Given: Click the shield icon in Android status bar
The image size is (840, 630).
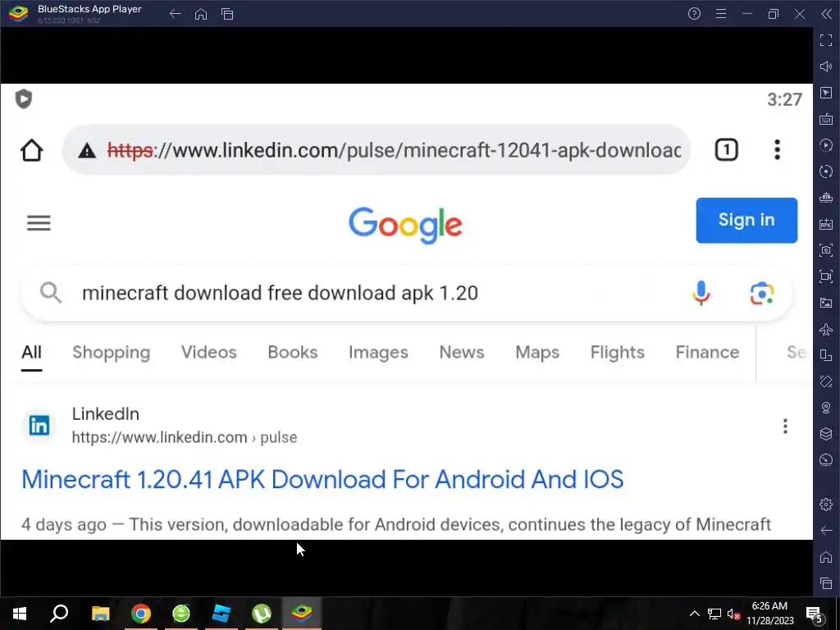Looking at the screenshot, I should click(24, 98).
